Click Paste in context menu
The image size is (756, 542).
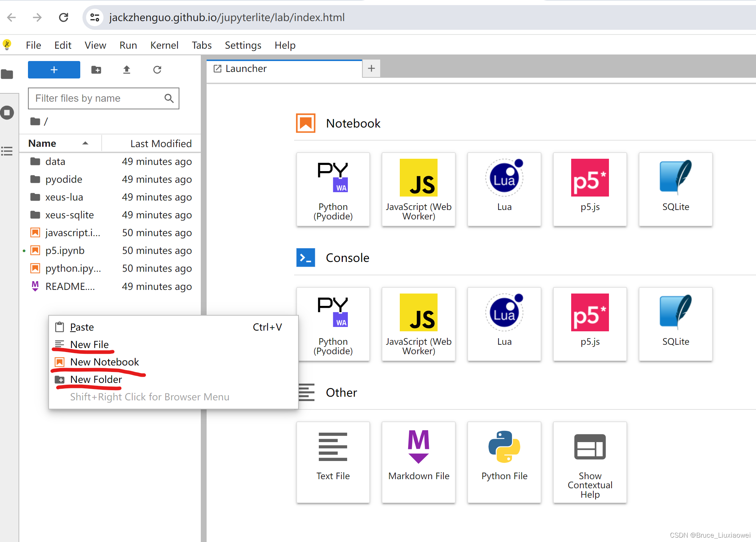[83, 327]
